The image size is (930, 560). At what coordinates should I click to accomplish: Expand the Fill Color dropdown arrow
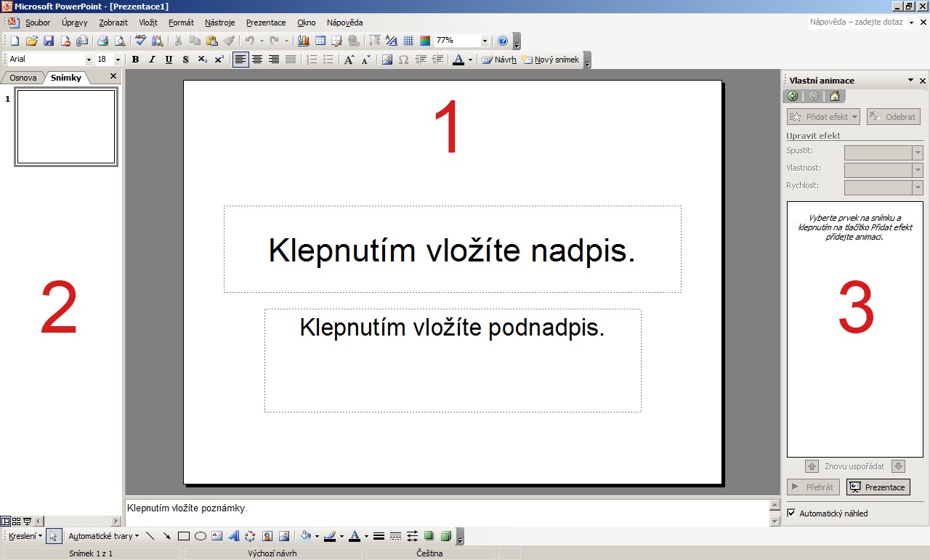coord(317,536)
